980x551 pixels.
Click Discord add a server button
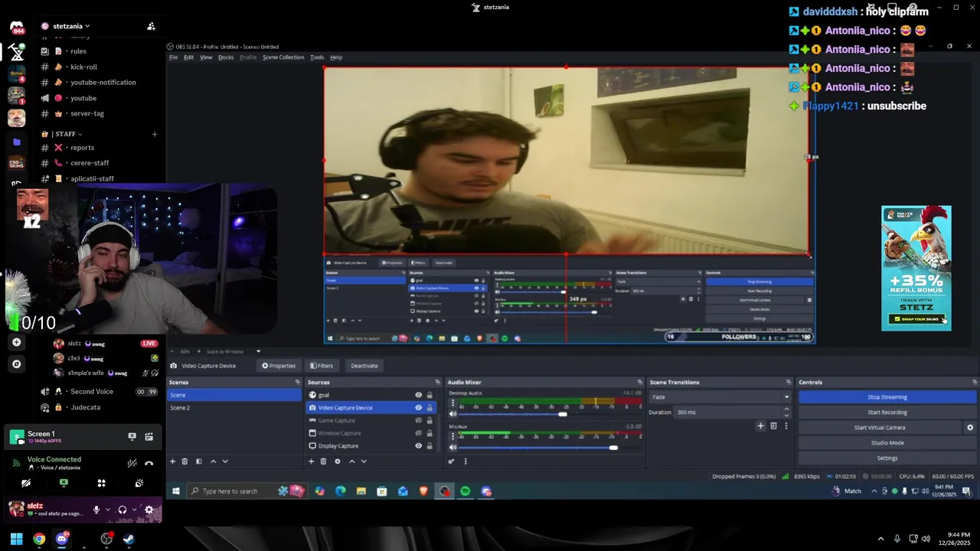point(16,342)
